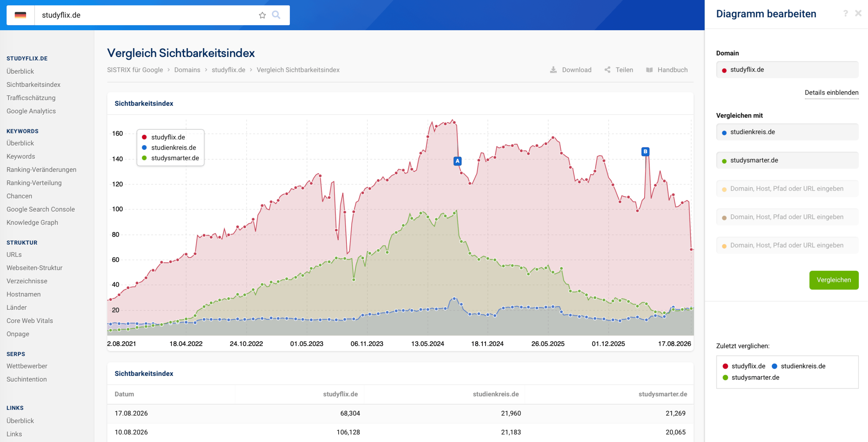Click the studienkreis.de comparison field

click(787, 132)
